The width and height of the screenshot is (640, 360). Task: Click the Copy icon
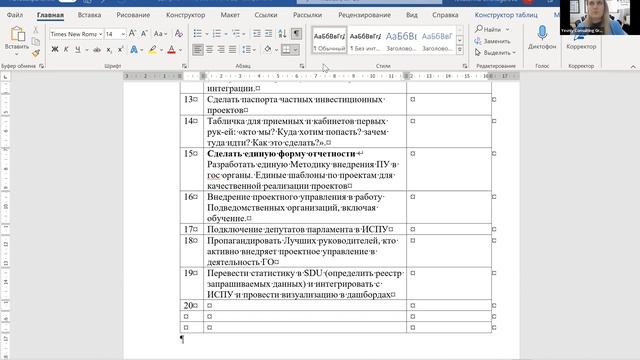36,42
